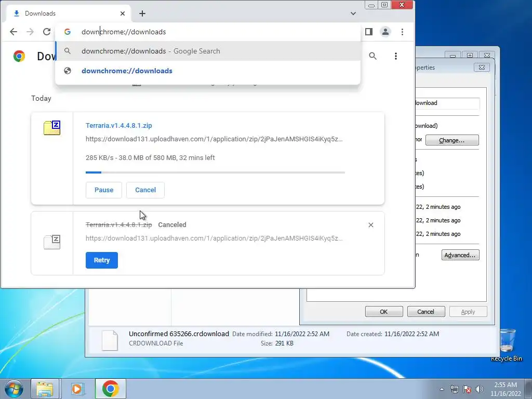Open the network status tray icon
This screenshot has height=399, width=532.
(454, 389)
